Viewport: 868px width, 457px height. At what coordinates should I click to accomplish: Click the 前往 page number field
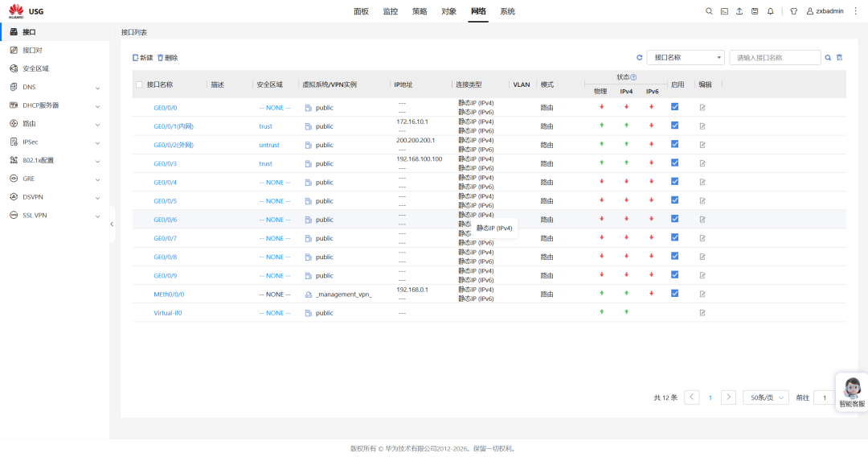click(825, 397)
